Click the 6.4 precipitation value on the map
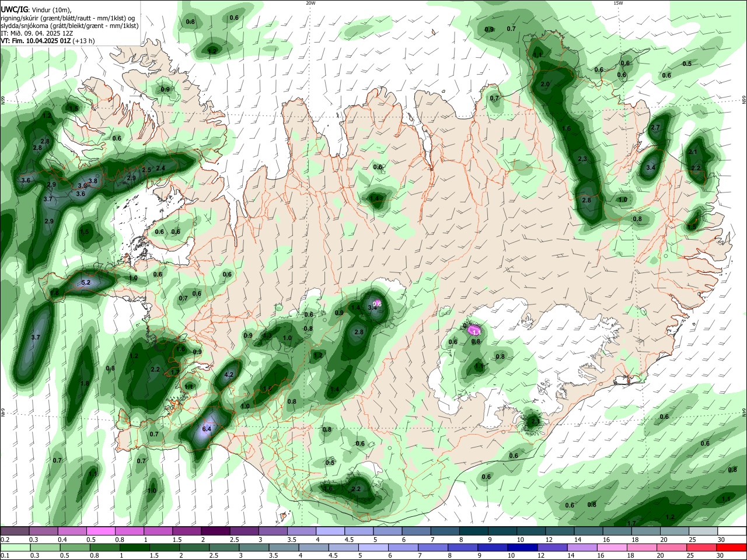Screen dimensions: 747x560 coord(207,429)
